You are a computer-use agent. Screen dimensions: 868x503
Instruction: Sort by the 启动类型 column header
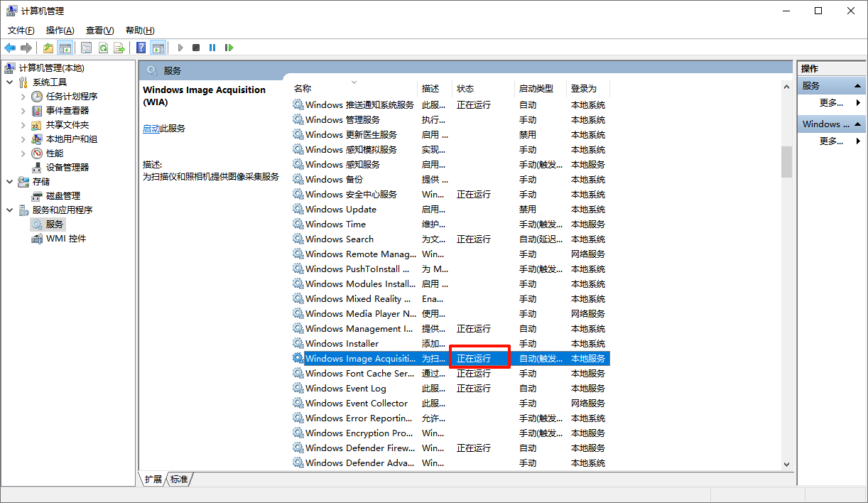[541, 89]
